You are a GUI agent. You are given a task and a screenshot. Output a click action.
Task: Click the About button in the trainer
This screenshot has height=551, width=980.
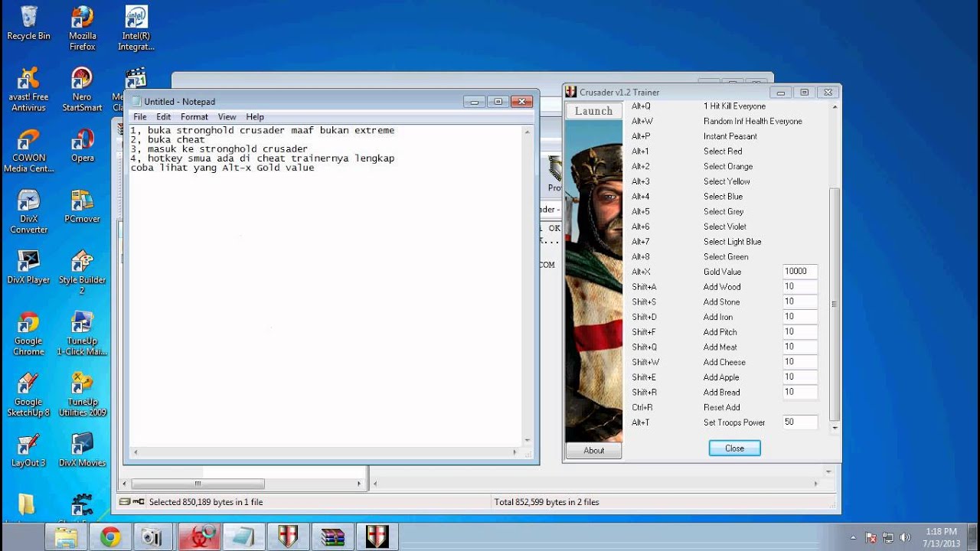tap(594, 450)
